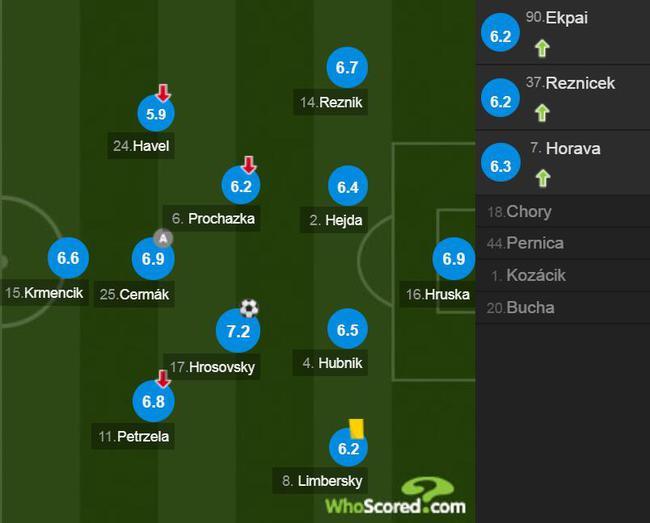This screenshot has height=523, width=650.
Task: Select bench player 18. Chory
Action: [x=563, y=212]
